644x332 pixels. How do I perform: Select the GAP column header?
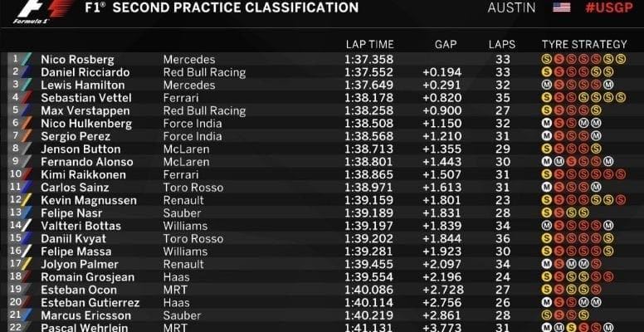446,44
